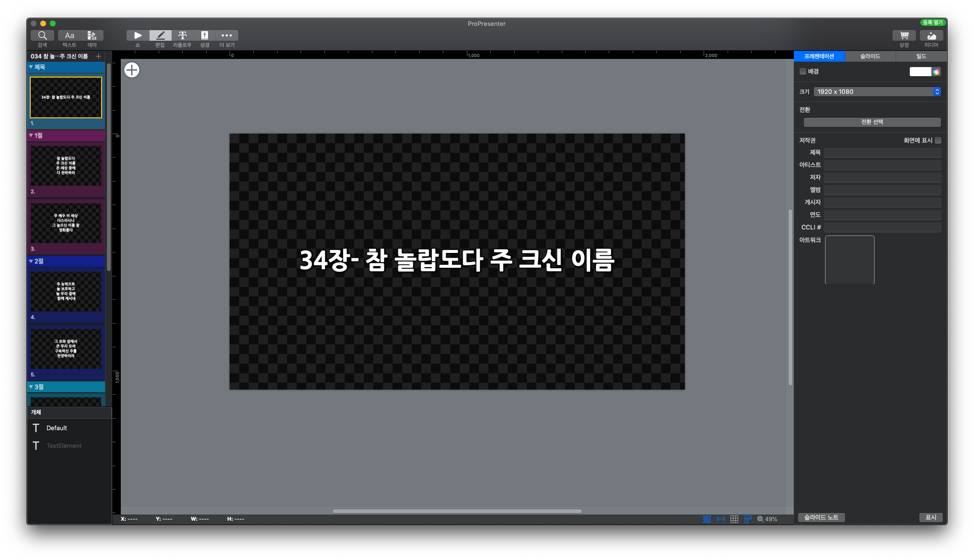Open the store shopping cart icon

[904, 35]
